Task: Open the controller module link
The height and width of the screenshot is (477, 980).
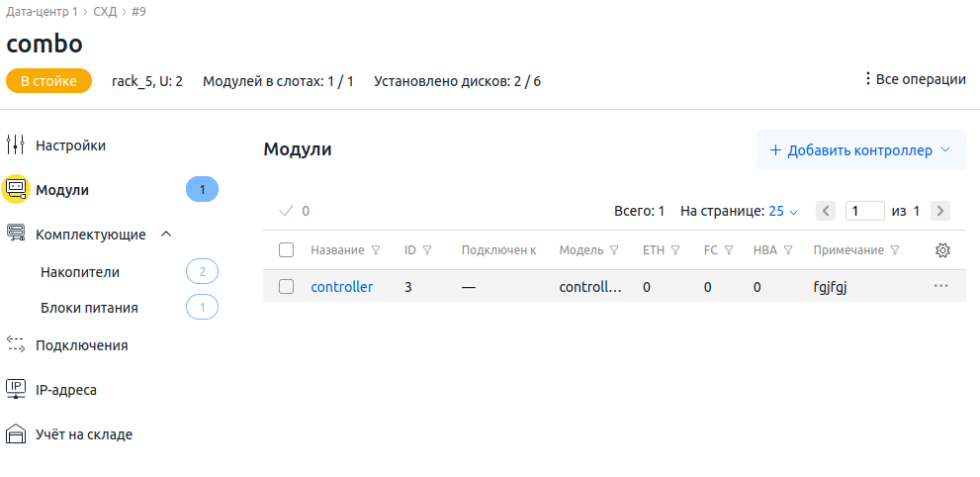Action: [x=341, y=287]
